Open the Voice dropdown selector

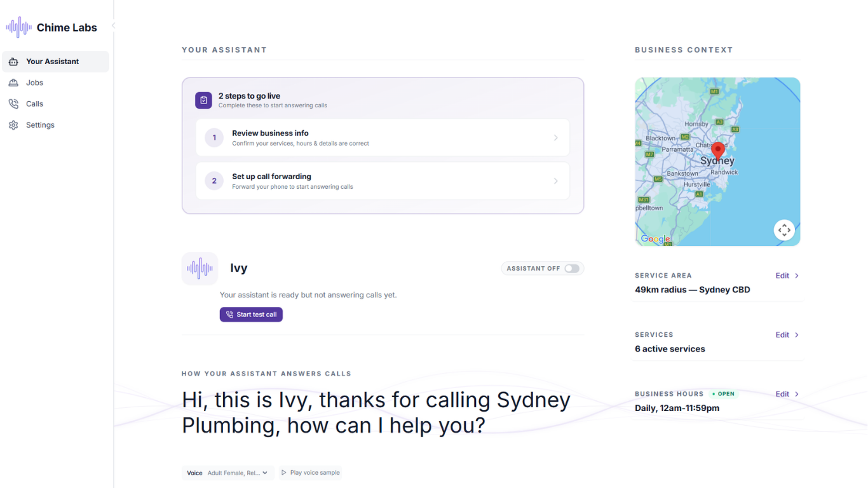[229, 473]
